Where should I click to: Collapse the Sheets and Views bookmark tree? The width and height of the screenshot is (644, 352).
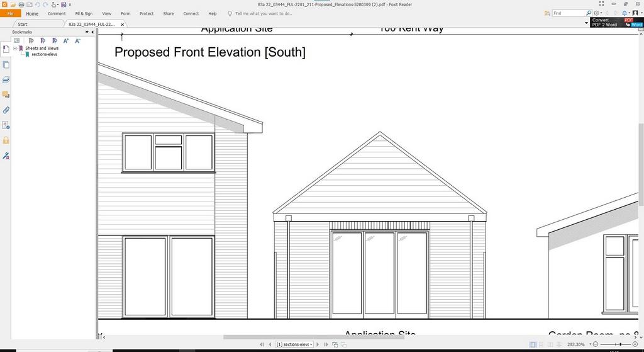pyautogui.click(x=15, y=48)
